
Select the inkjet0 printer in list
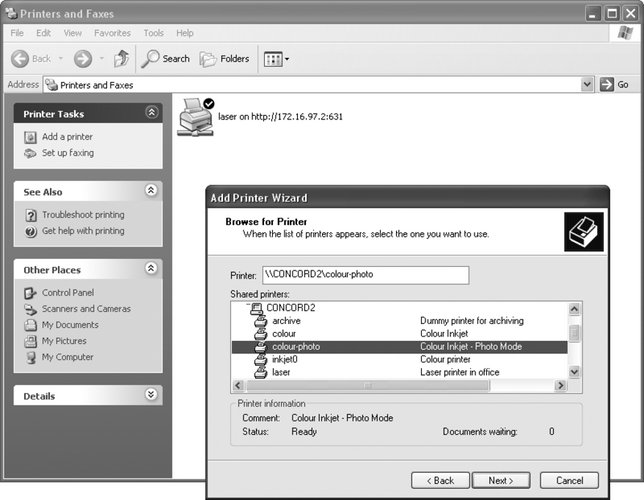click(285, 359)
